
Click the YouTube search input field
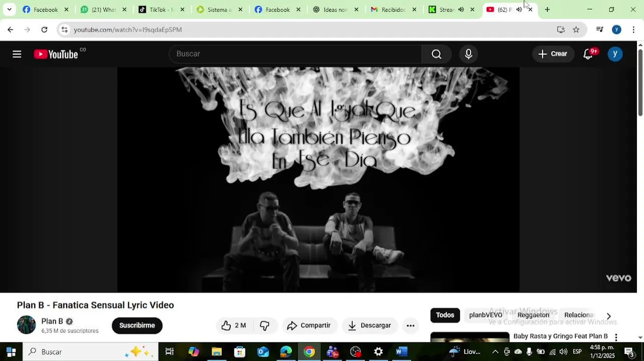coord(296,54)
